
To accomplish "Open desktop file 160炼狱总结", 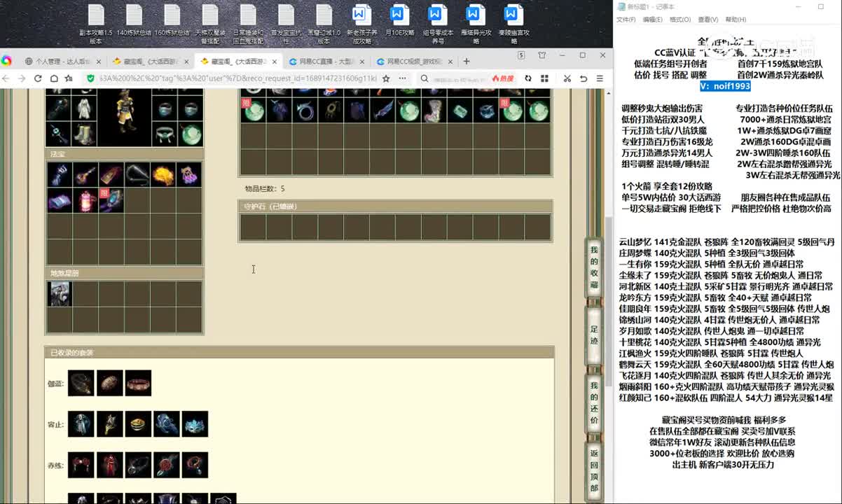I will (172, 21).
